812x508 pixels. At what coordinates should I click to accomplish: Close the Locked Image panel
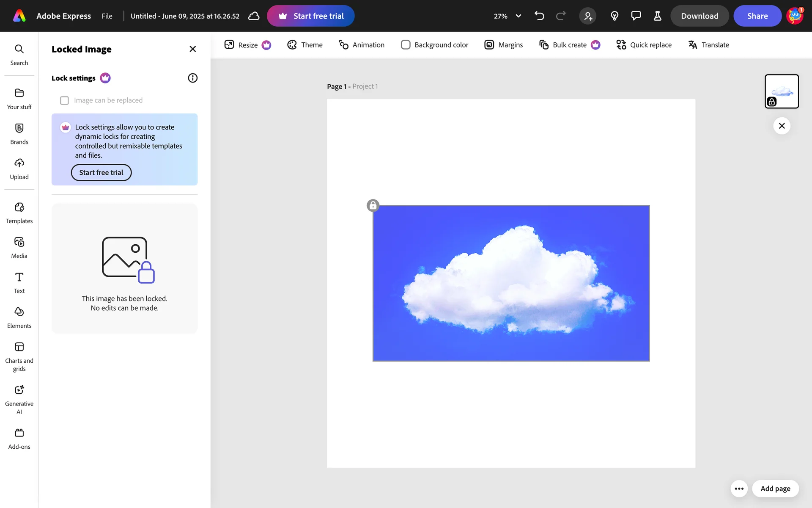(192, 49)
